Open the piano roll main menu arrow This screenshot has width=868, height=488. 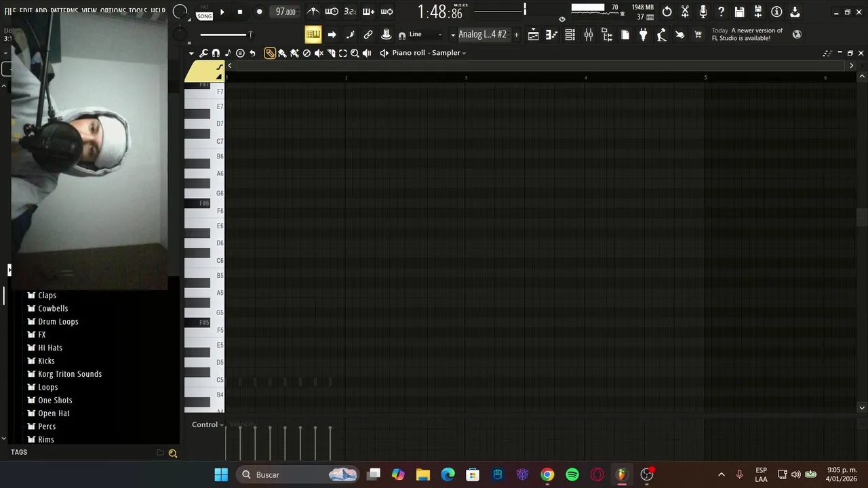pyautogui.click(x=191, y=53)
